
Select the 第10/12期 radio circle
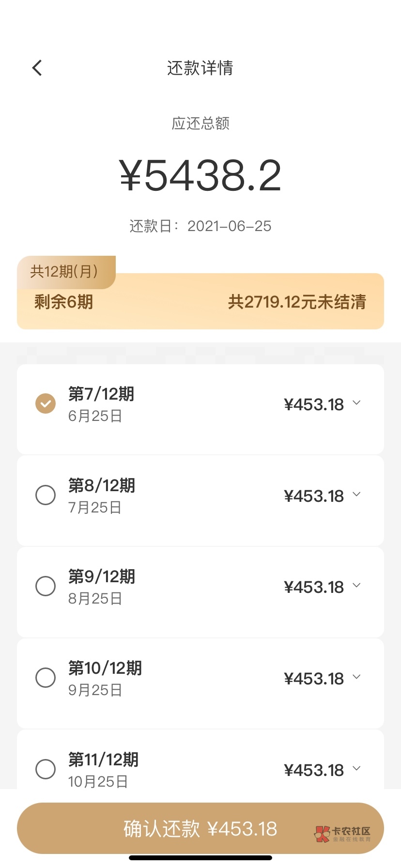pyautogui.click(x=46, y=678)
